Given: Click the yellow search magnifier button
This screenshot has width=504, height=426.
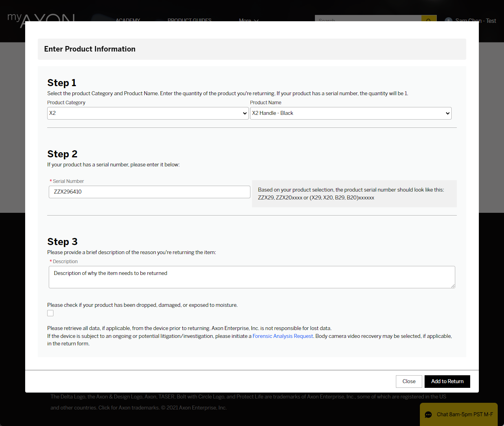Looking at the screenshot, I should [429, 19].
